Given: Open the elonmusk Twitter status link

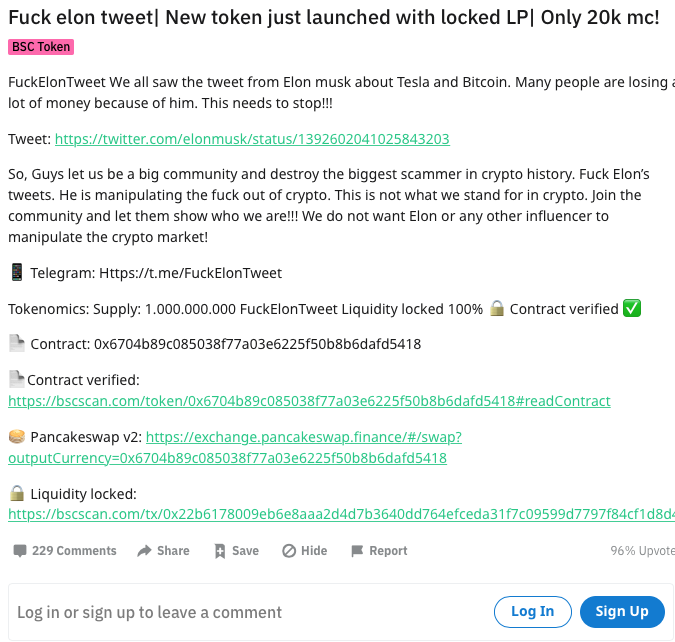Looking at the screenshot, I should 252,139.
